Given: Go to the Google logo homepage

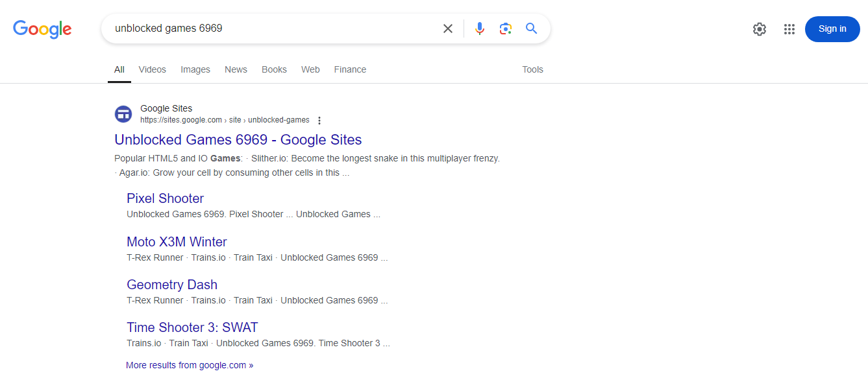Looking at the screenshot, I should [x=42, y=29].
